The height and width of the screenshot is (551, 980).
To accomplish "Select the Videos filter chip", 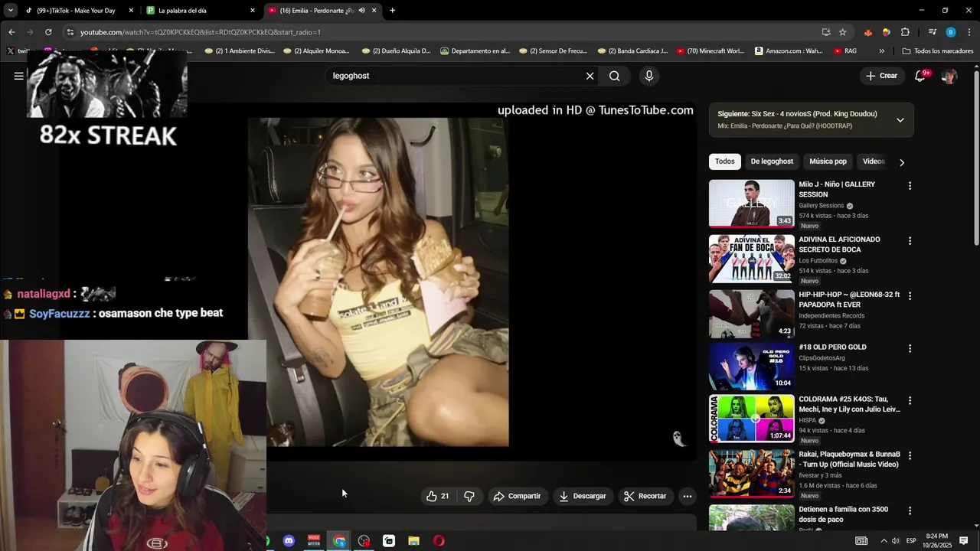I will (x=874, y=161).
